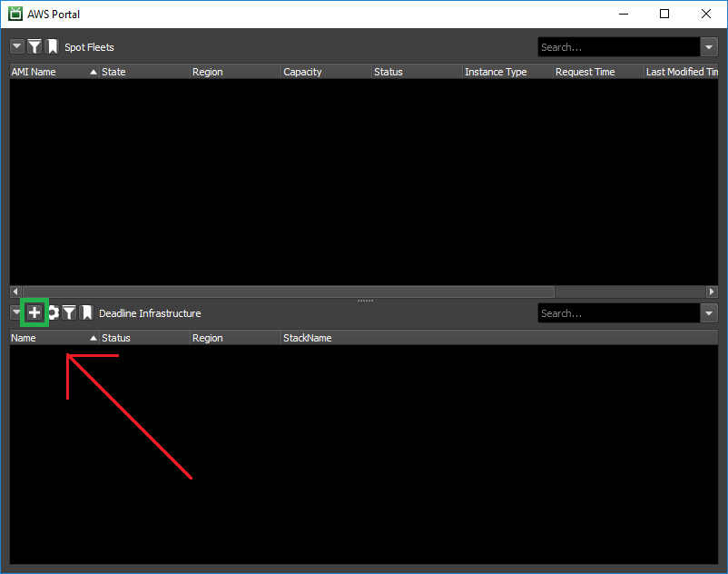Click in the Spot Fleets search field
The image size is (728, 574).
click(617, 47)
